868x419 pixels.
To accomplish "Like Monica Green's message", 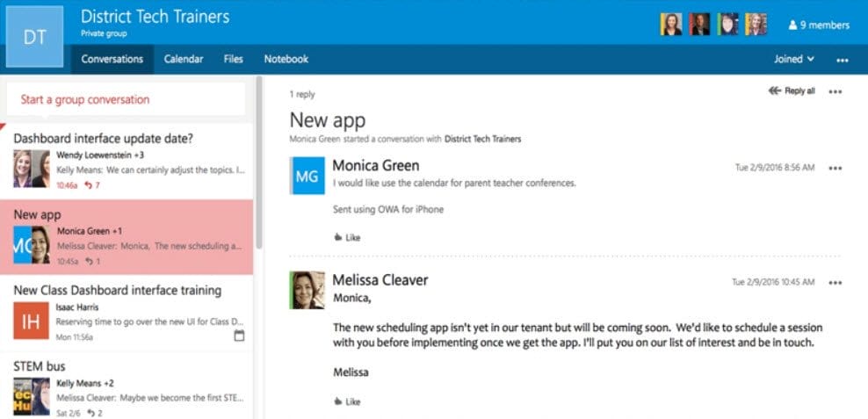I will [x=348, y=237].
